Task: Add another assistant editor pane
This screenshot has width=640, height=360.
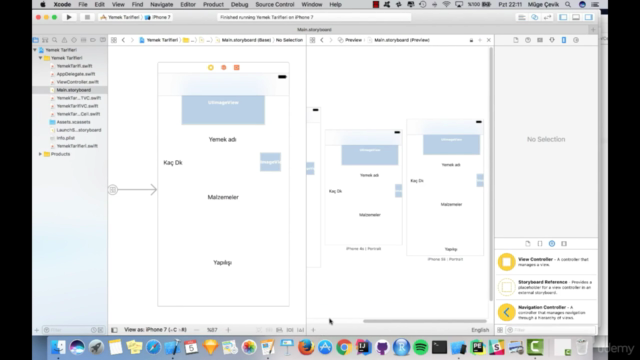Action: point(480,40)
